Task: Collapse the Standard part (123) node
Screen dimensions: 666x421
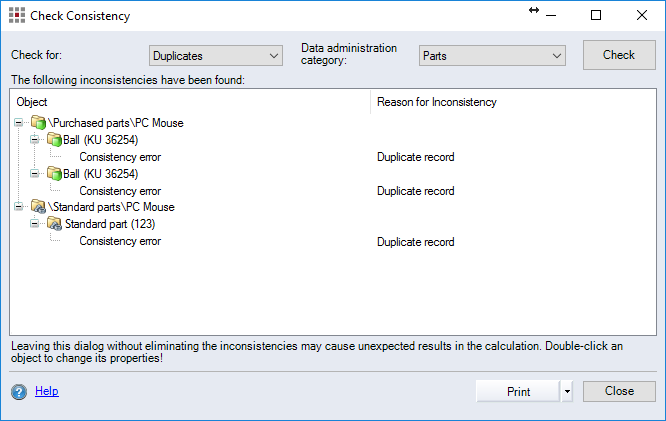Action: [x=35, y=224]
